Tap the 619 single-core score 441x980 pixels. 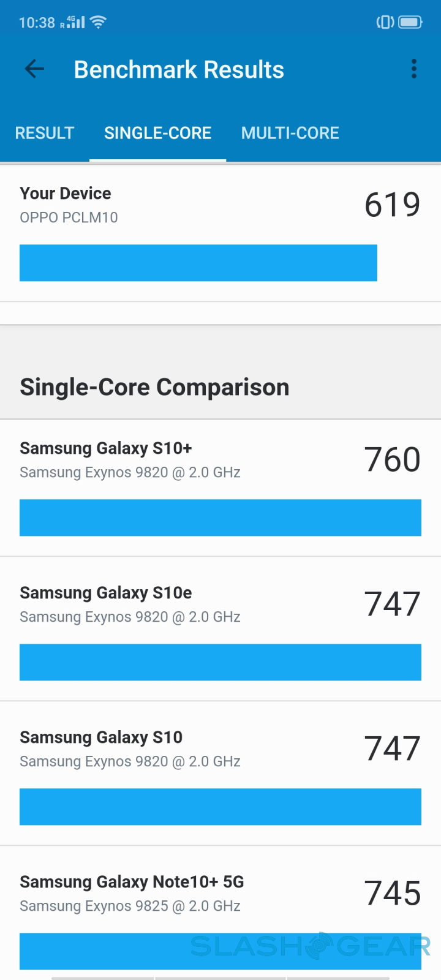392,205
